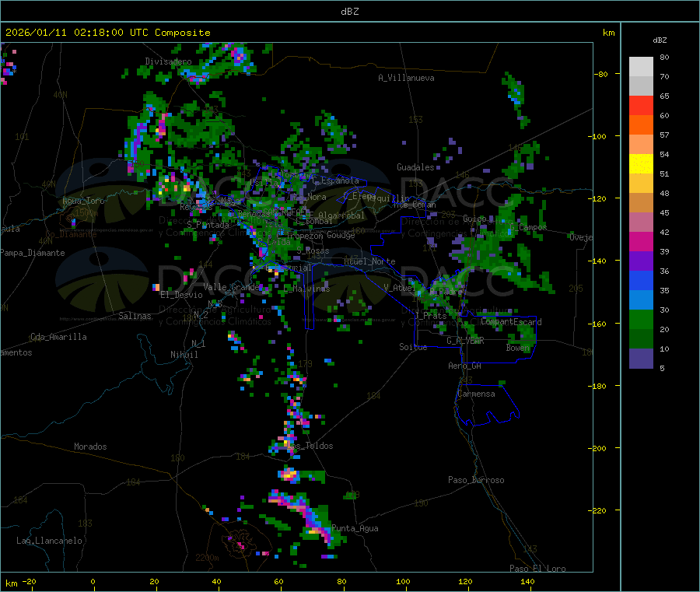Click the 100 km horizontal axis tick
This screenshot has width=700, height=592.
point(403,582)
